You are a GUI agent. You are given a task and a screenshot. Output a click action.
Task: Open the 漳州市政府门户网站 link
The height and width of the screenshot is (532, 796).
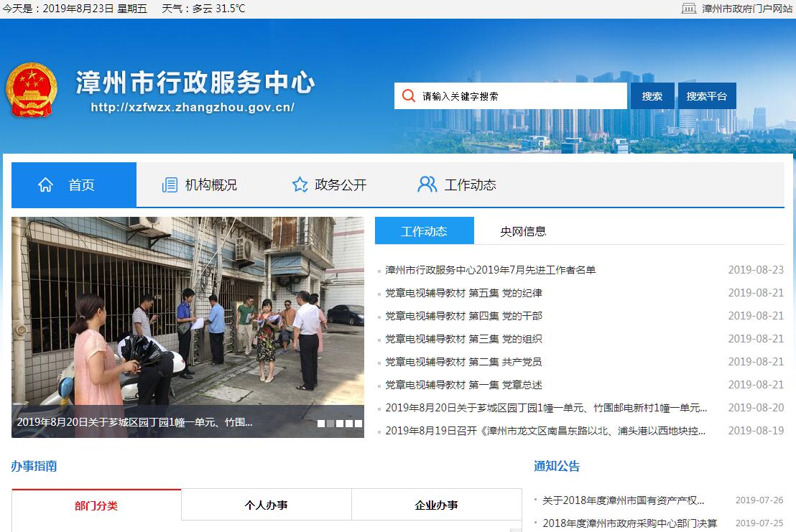(747, 9)
